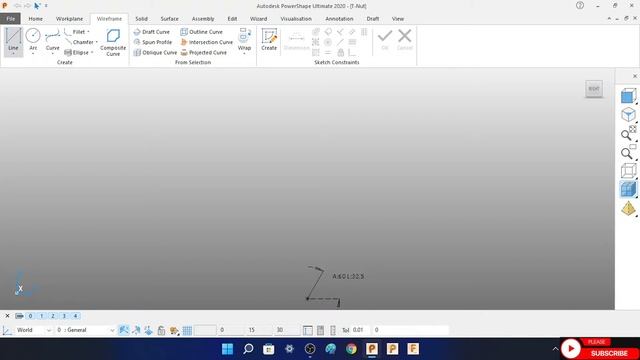Click the Z coordinate field showing 30
This screenshot has width=640, height=360.
click(x=288, y=330)
